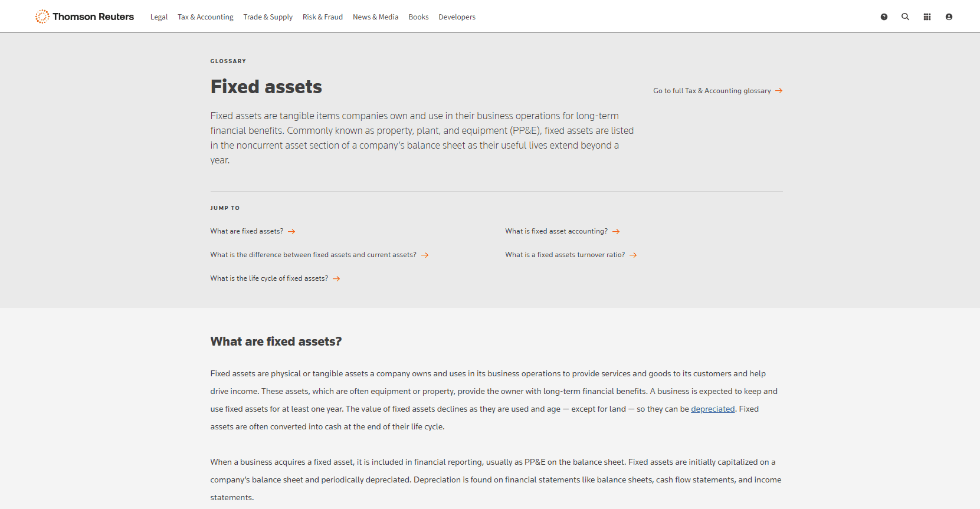The width and height of the screenshot is (980, 509).
Task: Expand the News & Media menu
Action: 375,17
